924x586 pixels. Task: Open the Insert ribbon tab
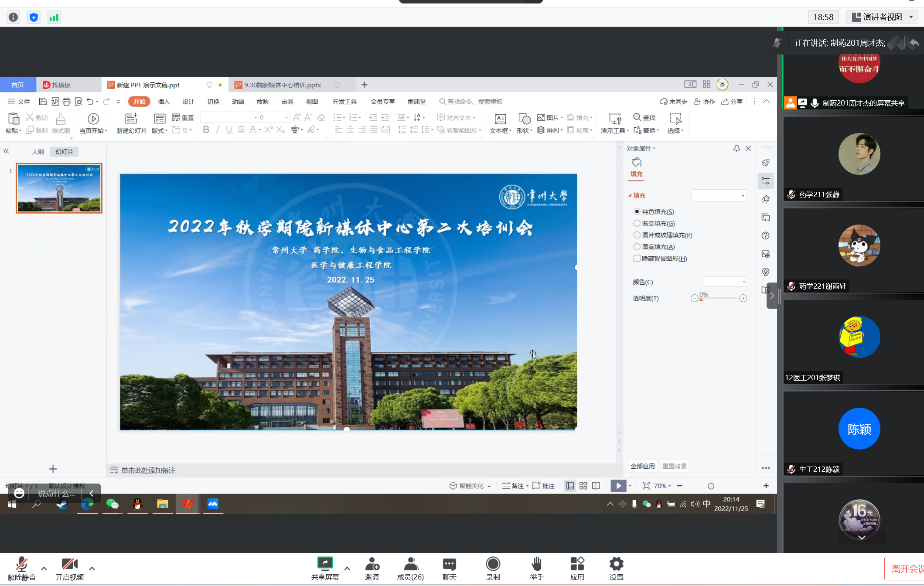point(164,102)
